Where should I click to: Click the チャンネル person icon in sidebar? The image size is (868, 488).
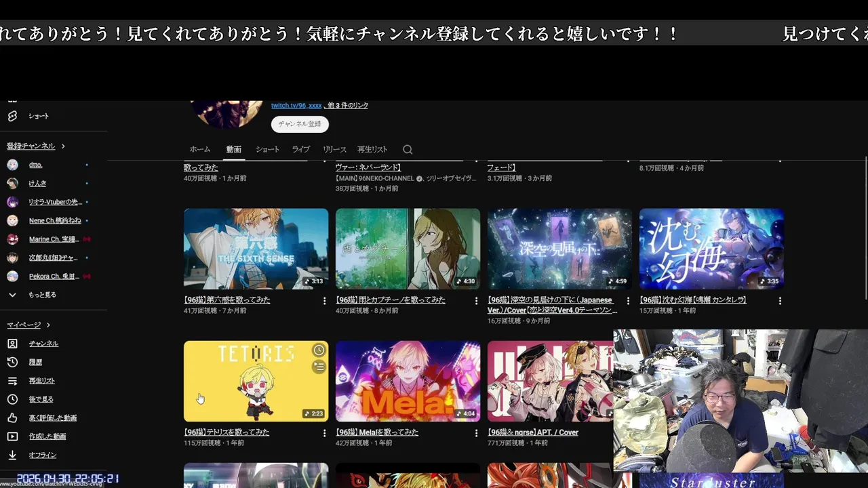pos(12,344)
